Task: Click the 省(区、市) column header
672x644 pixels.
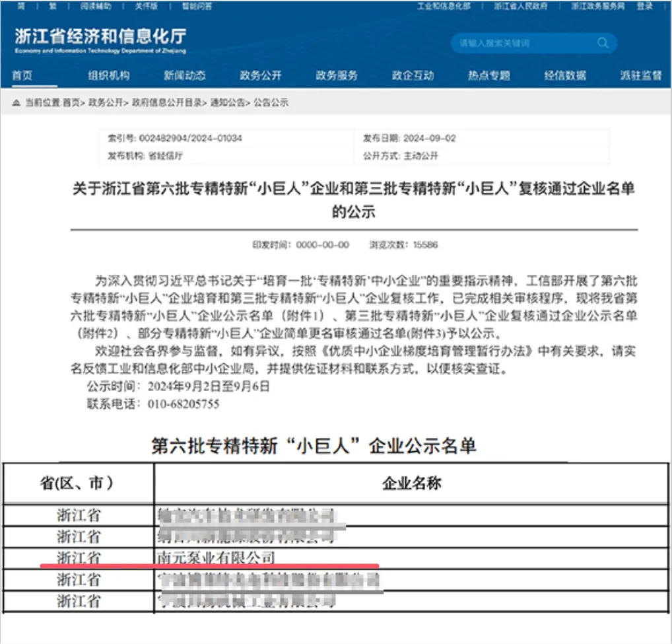Action: 77,483
